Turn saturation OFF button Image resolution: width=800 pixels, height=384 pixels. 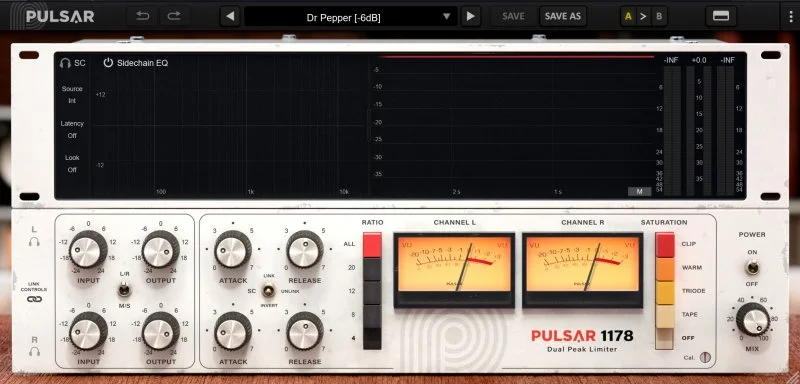(x=665, y=339)
